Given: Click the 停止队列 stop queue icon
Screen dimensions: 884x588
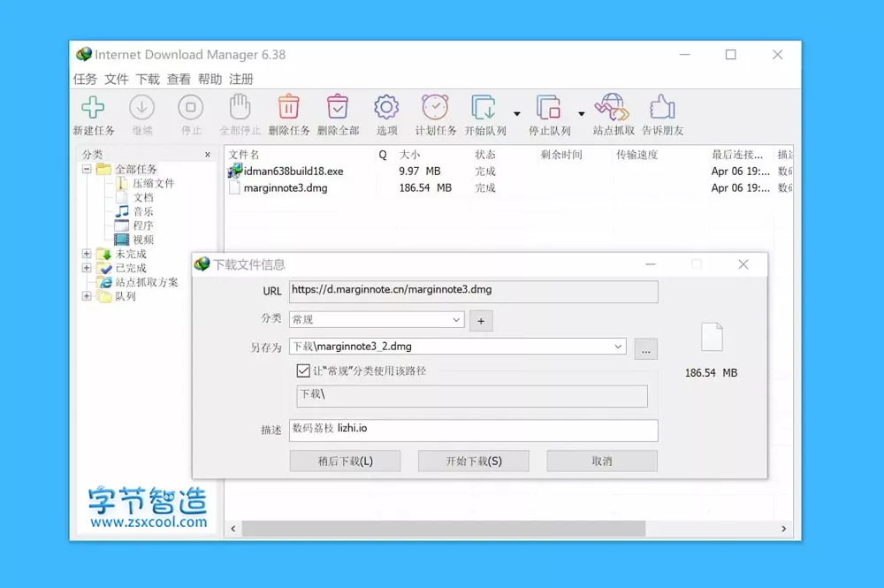Looking at the screenshot, I should (549, 107).
